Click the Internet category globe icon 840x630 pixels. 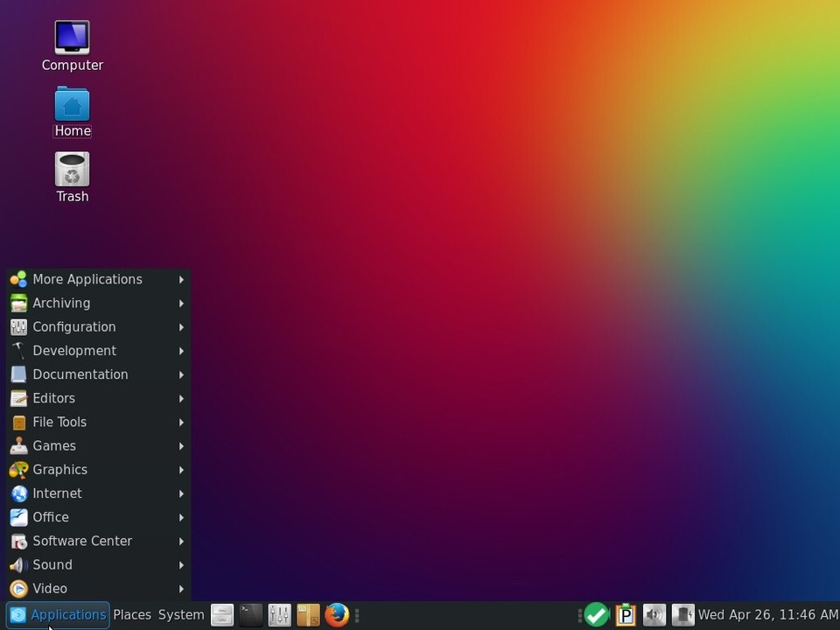(x=18, y=493)
